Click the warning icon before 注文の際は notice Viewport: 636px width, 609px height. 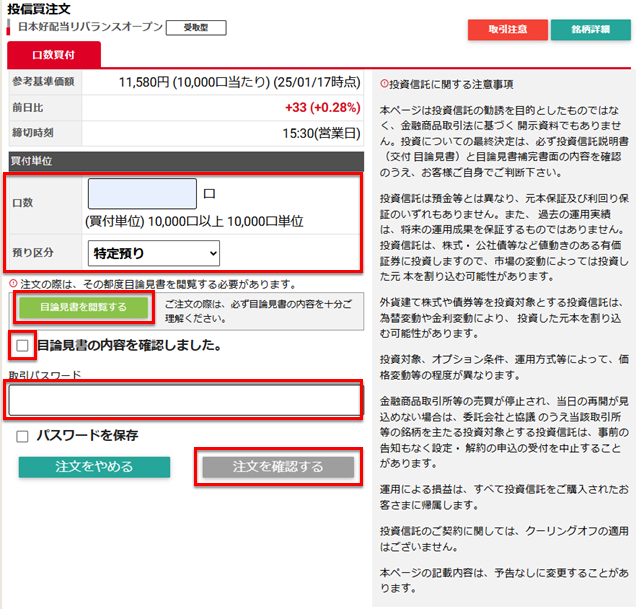[x=13, y=283]
